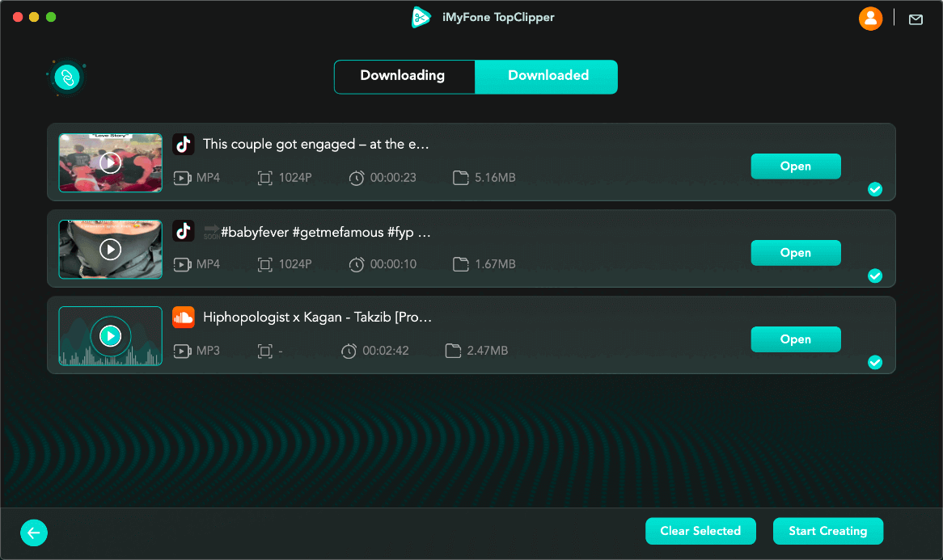Image resolution: width=943 pixels, height=560 pixels.
Task: Click the folder icon next to 2.47MB
Action: coord(454,351)
